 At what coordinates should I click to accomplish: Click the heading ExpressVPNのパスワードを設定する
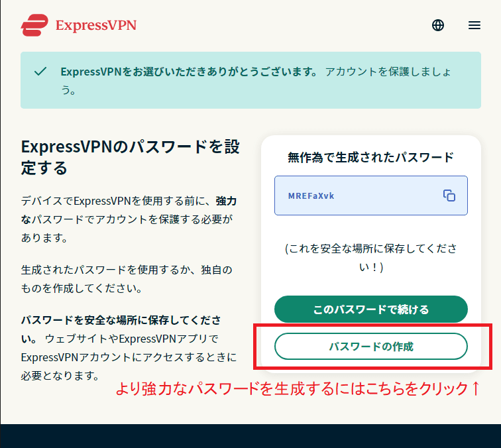pos(131,157)
